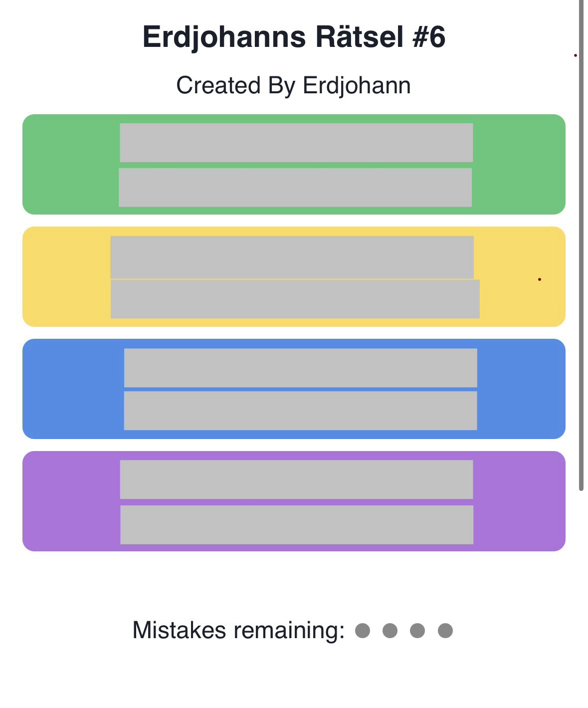Click the upper gray box in purple row
588x708 pixels.
296,479
